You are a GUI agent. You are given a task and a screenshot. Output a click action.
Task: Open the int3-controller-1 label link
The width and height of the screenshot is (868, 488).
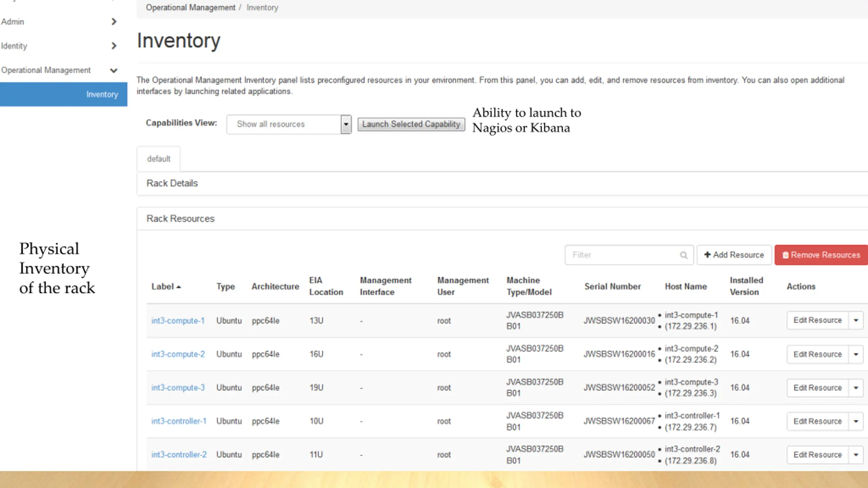point(179,421)
